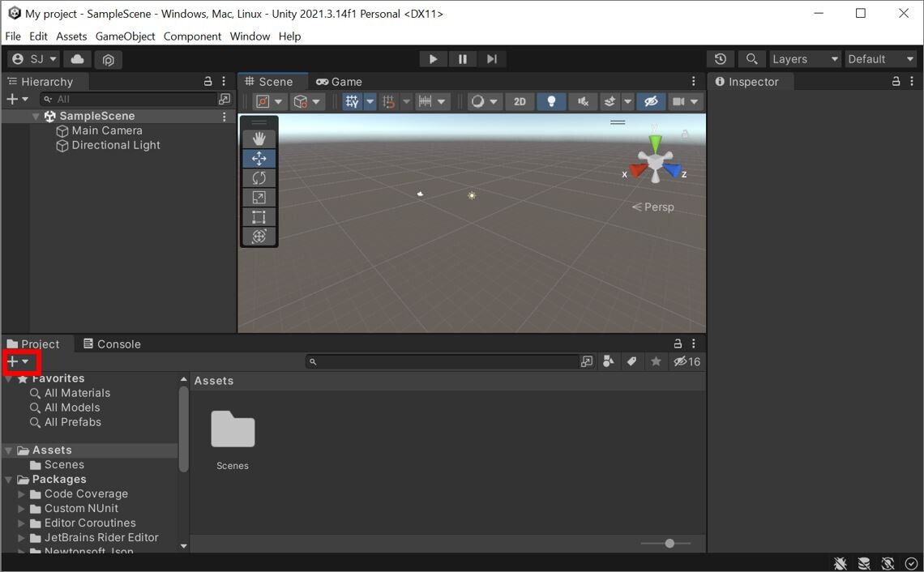The height and width of the screenshot is (572, 924).
Task: Click Search by Label tag icon
Action: tap(631, 361)
